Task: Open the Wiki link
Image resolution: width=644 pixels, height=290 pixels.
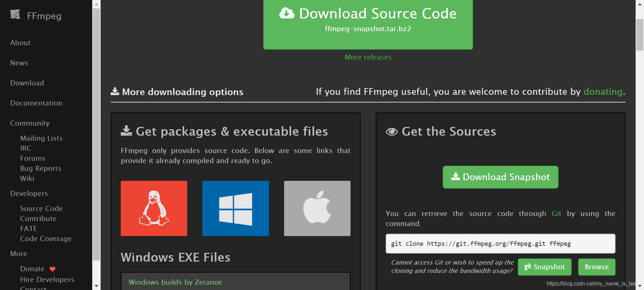Action: point(27,178)
